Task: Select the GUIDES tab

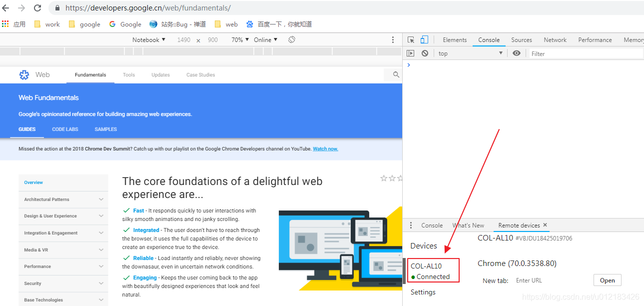Action: pos(27,129)
